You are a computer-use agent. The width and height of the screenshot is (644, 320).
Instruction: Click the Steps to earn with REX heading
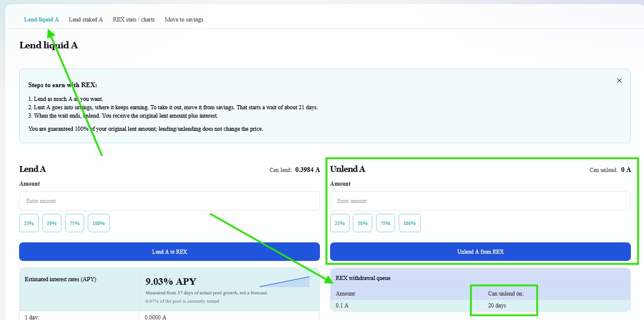(63, 85)
